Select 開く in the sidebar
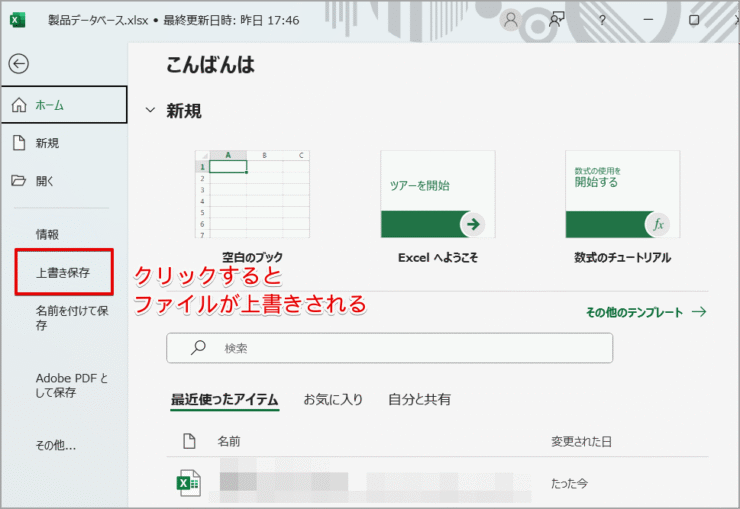Viewport: 740px width, 509px height. (64, 181)
